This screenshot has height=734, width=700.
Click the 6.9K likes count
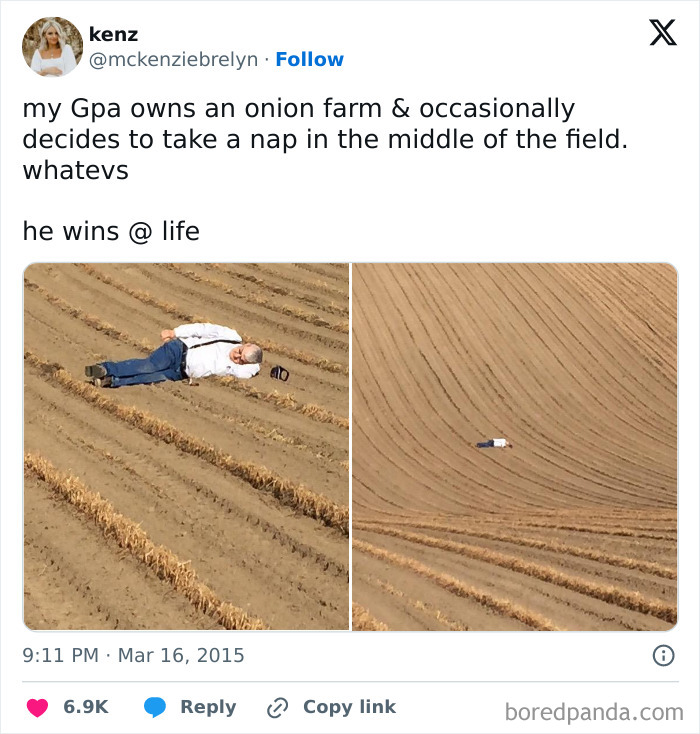(x=86, y=707)
